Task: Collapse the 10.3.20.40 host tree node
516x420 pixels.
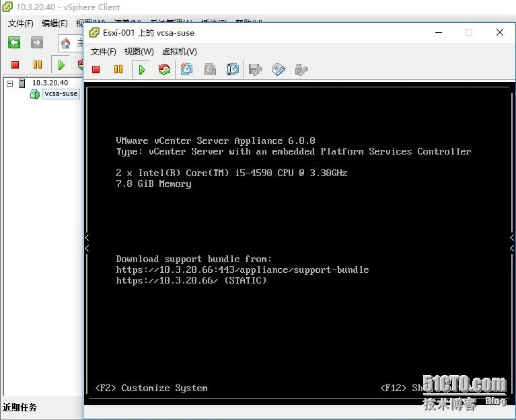Action: (x=10, y=83)
